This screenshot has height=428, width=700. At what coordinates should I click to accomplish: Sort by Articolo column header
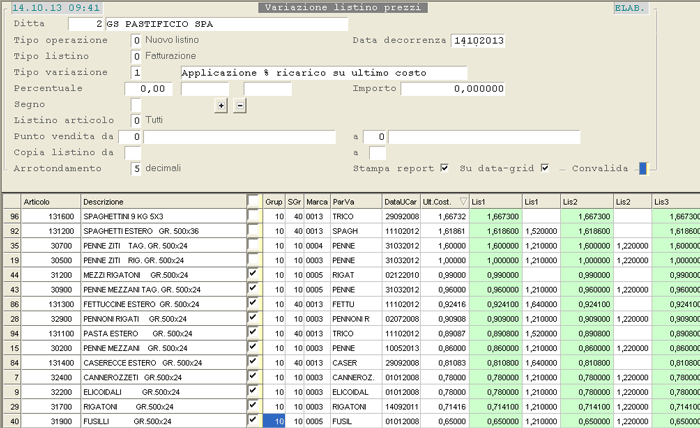51,202
